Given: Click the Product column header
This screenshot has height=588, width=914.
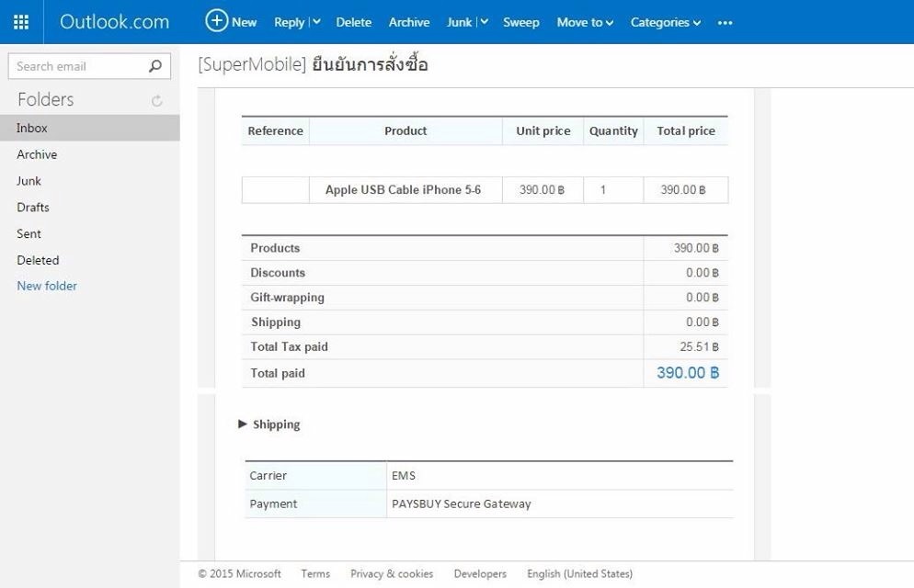Looking at the screenshot, I should tap(406, 131).
